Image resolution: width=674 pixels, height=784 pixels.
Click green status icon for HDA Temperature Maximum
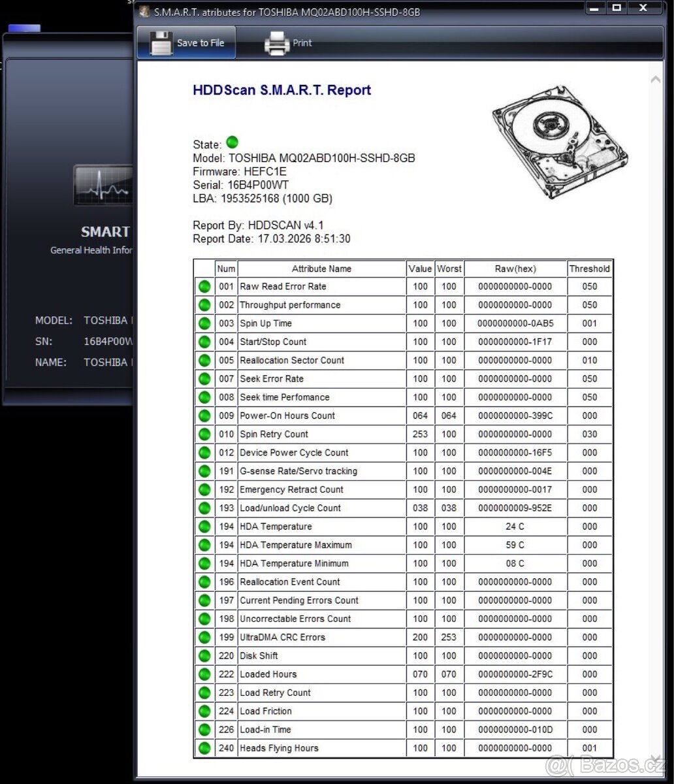coord(204,545)
